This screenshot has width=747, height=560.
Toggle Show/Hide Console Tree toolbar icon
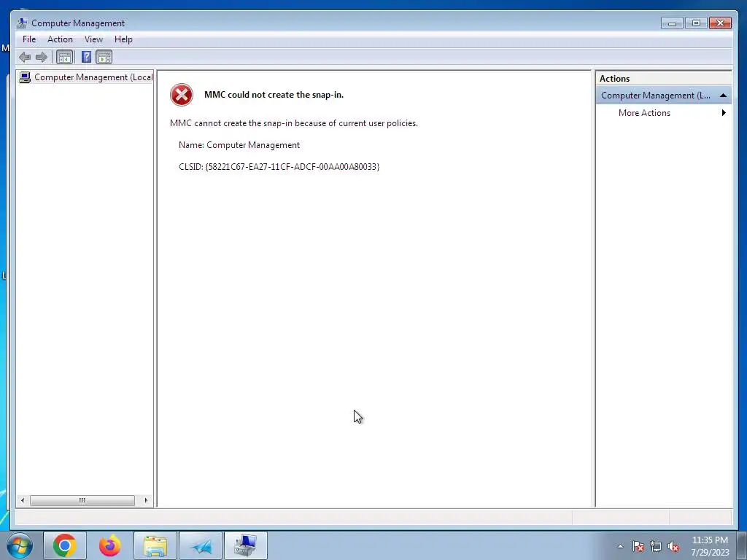[65, 58]
